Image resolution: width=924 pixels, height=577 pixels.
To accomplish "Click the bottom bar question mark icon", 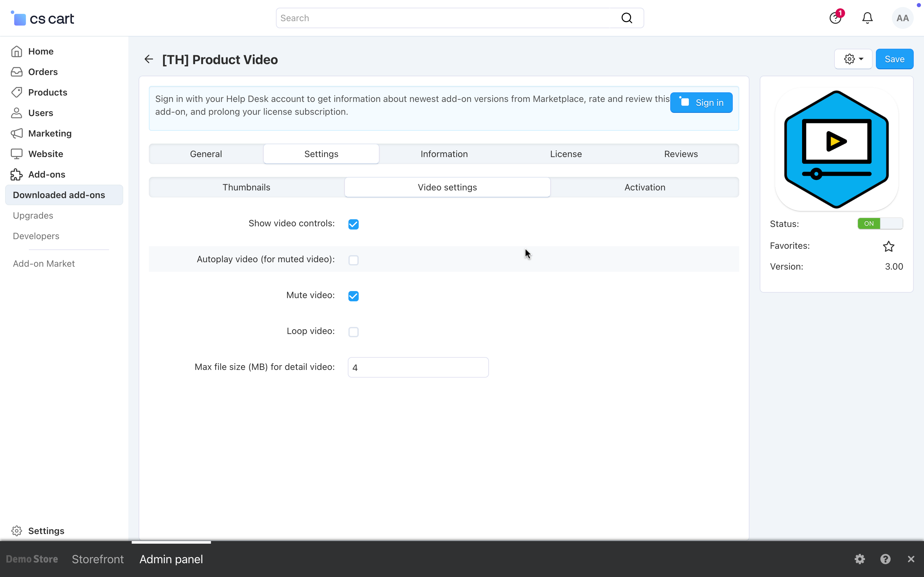I will (x=885, y=559).
